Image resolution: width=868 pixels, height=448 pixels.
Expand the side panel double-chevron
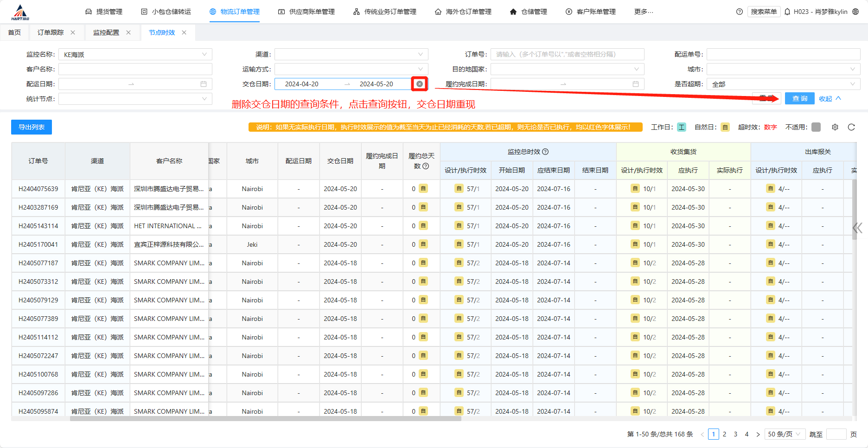point(857,228)
